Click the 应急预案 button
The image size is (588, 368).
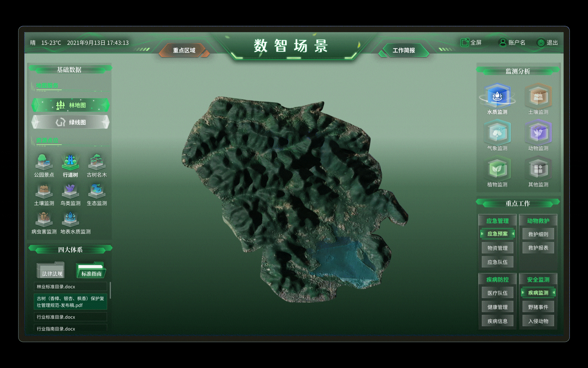(498, 234)
